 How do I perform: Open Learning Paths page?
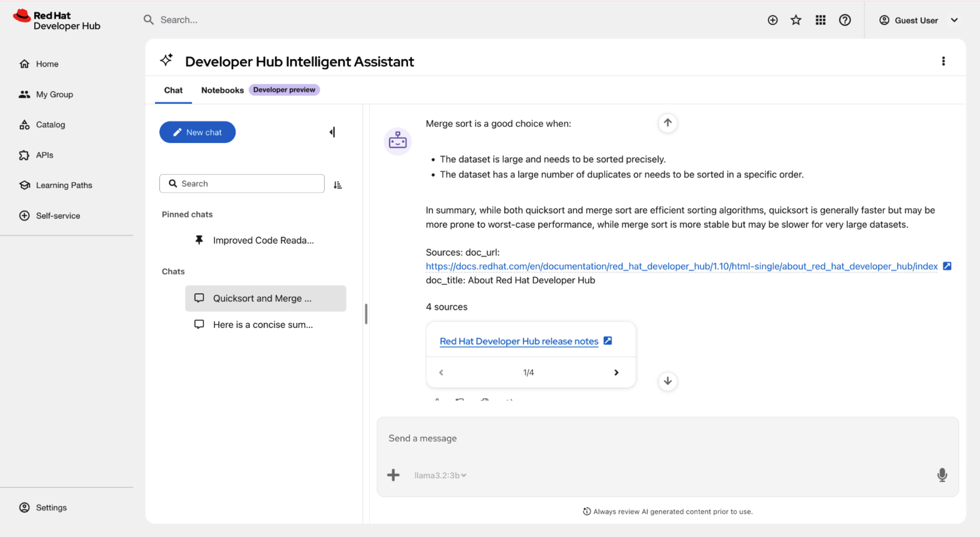click(55, 185)
